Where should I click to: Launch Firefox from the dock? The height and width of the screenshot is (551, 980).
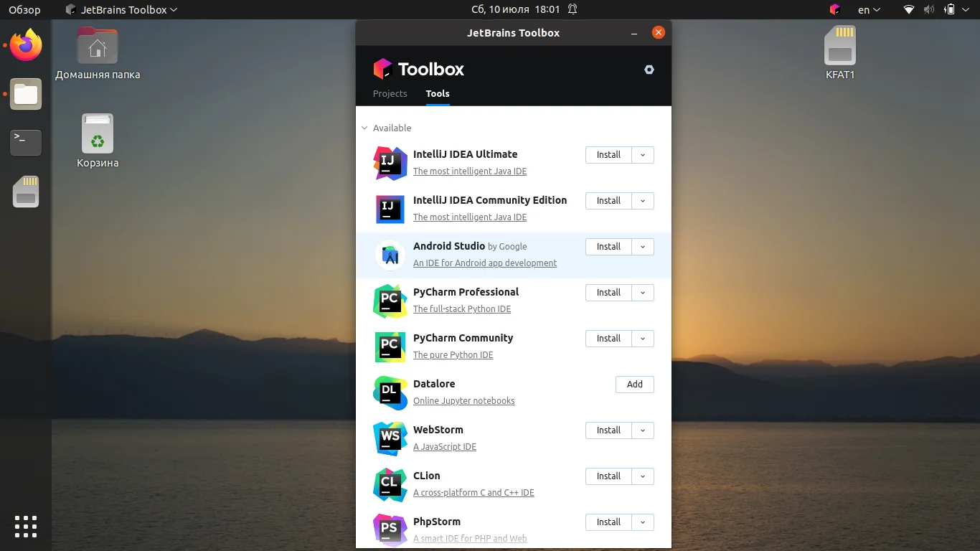pos(26,46)
